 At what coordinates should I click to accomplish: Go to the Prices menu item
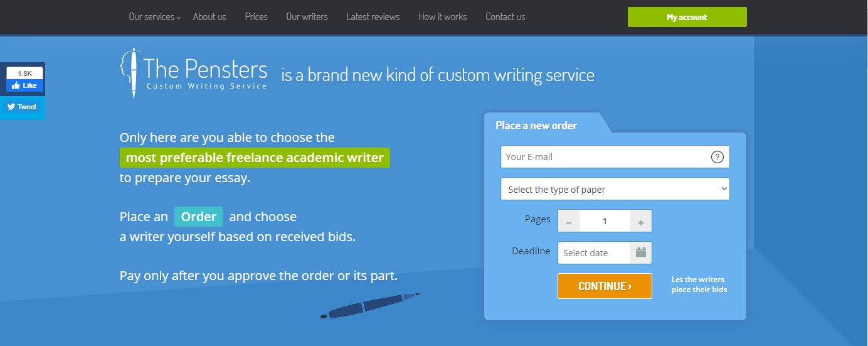coord(256,17)
